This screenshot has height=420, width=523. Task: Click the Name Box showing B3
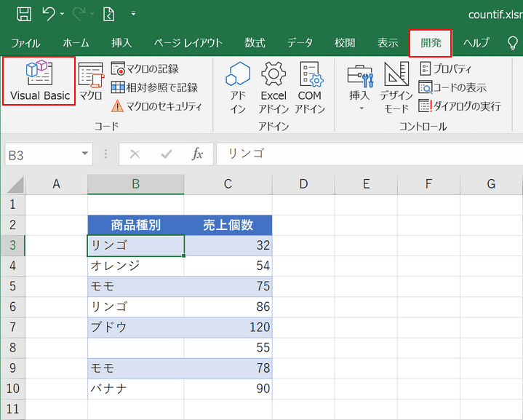pos(42,154)
